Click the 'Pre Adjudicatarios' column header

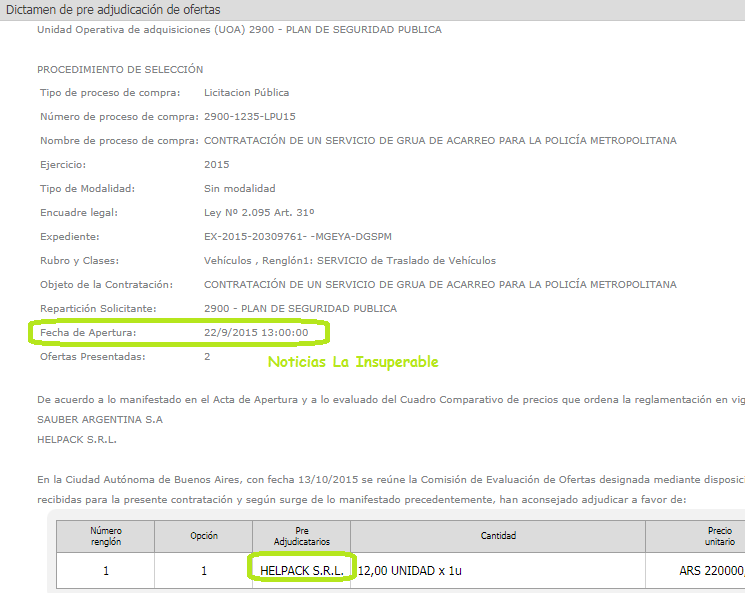[302, 535]
